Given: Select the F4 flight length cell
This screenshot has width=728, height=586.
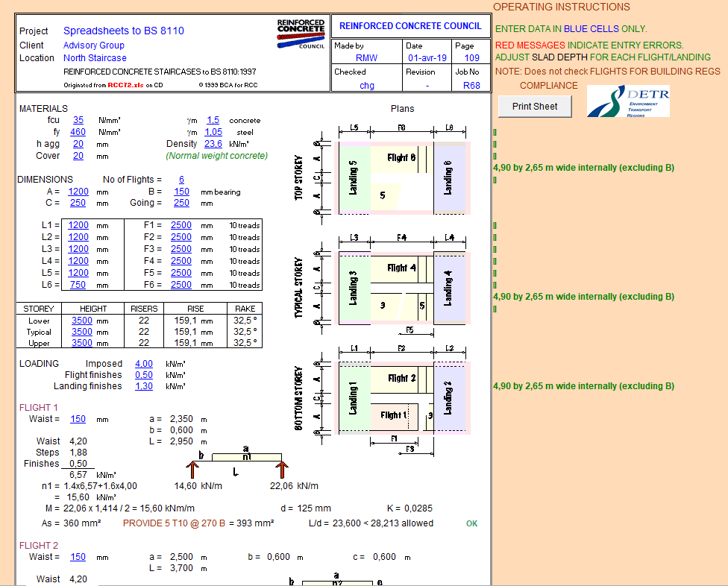Looking at the screenshot, I should (x=181, y=261).
